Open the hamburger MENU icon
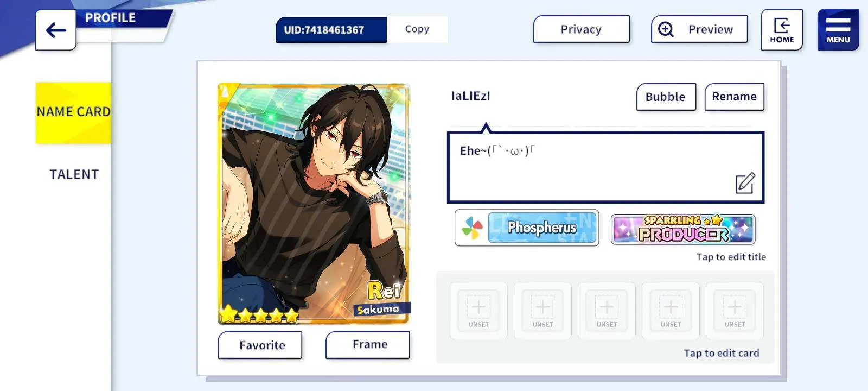The width and height of the screenshot is (868, 391). pyautogui.click(x=838, y=30)
